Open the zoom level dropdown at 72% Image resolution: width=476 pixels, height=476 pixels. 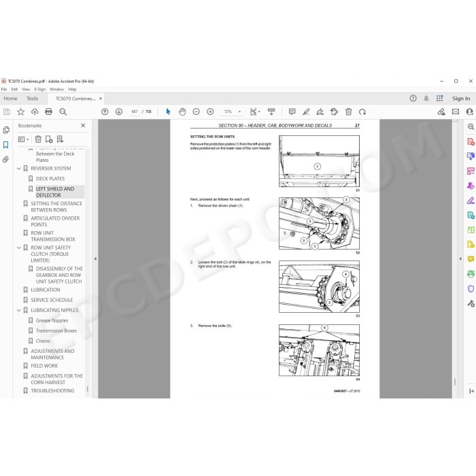240,112
